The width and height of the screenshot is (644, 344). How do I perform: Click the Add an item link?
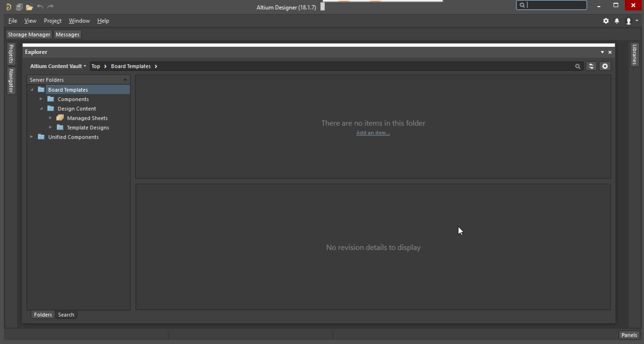coord(373,133)
